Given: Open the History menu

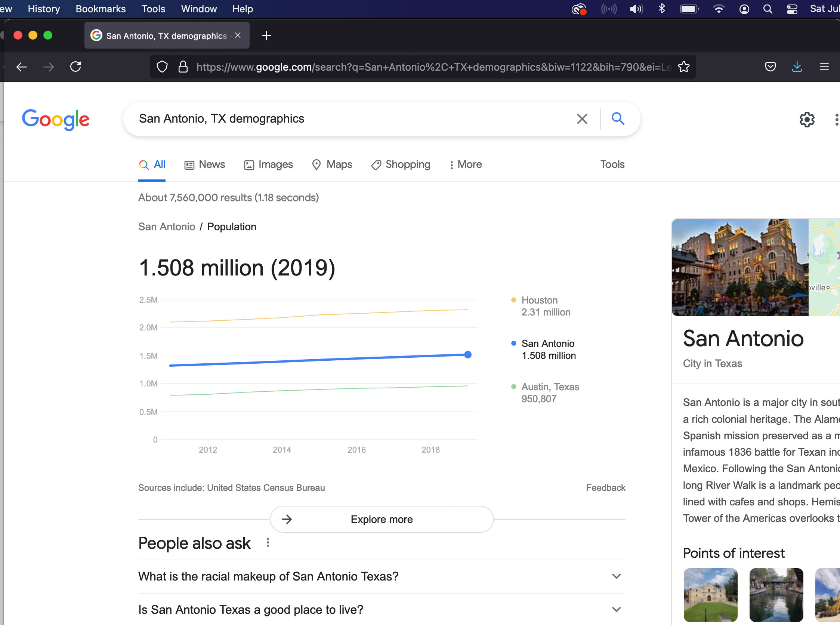Looking at the screenshot, I should point(44,9).
